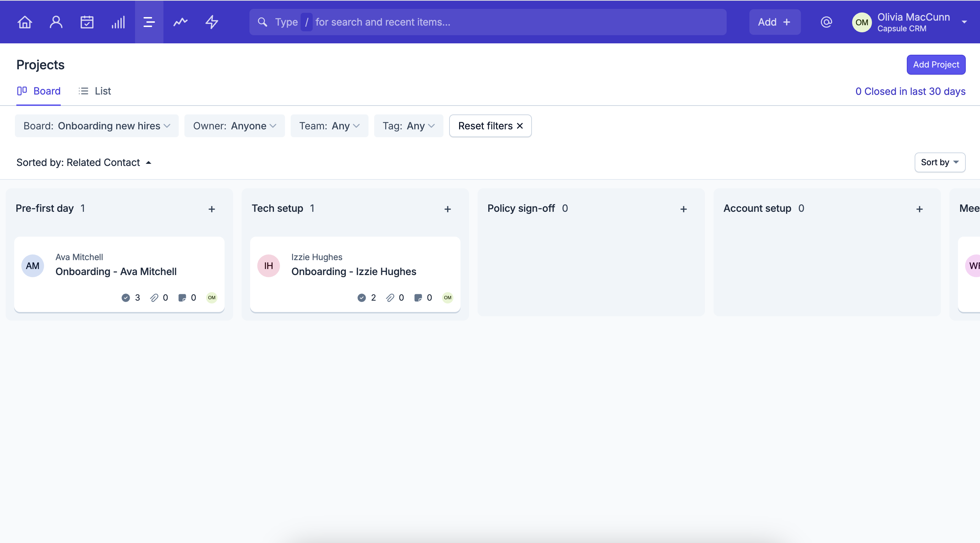This screenshot has width=980, height=543.
Task: Open the Projects icon in the nav
Action: click(149, 22)
